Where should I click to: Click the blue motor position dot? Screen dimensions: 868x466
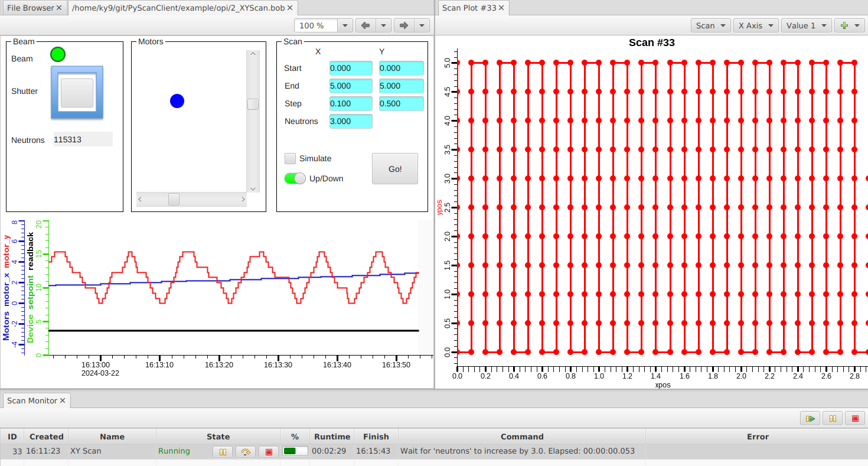pos(177,101)
